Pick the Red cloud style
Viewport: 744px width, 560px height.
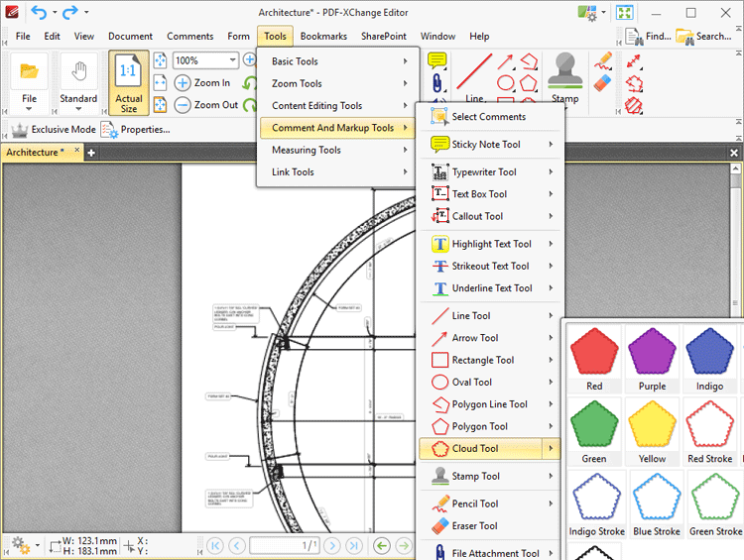594,359
